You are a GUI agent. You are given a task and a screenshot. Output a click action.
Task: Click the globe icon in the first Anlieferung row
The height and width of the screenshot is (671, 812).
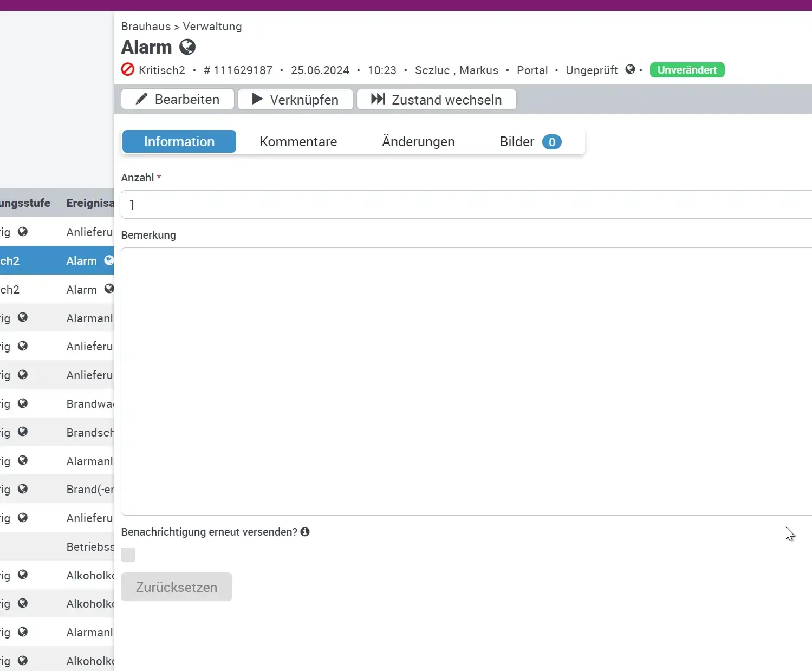tap(23, 232)
